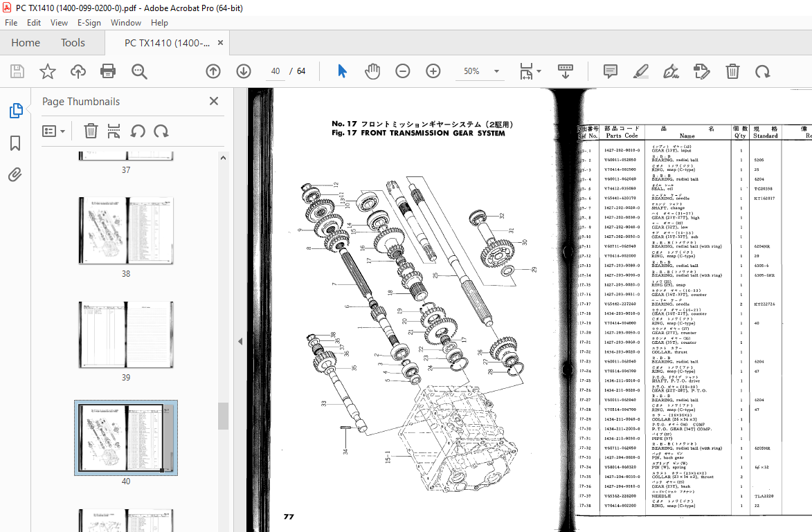The width and height of the screenshot is (812, 532).
Task: Close the Page Thumbnails panel
Action: pyautogui.click(x=213, y=102)
